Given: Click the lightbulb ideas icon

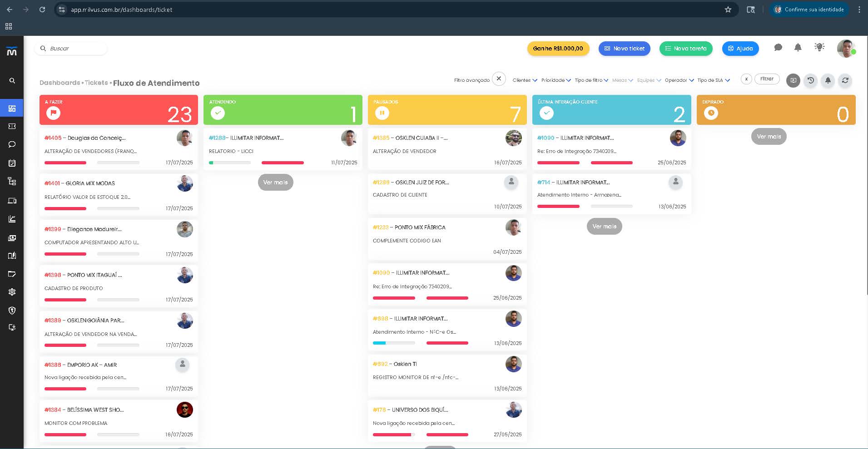Looking at the screenshot, I should [819, 47].
